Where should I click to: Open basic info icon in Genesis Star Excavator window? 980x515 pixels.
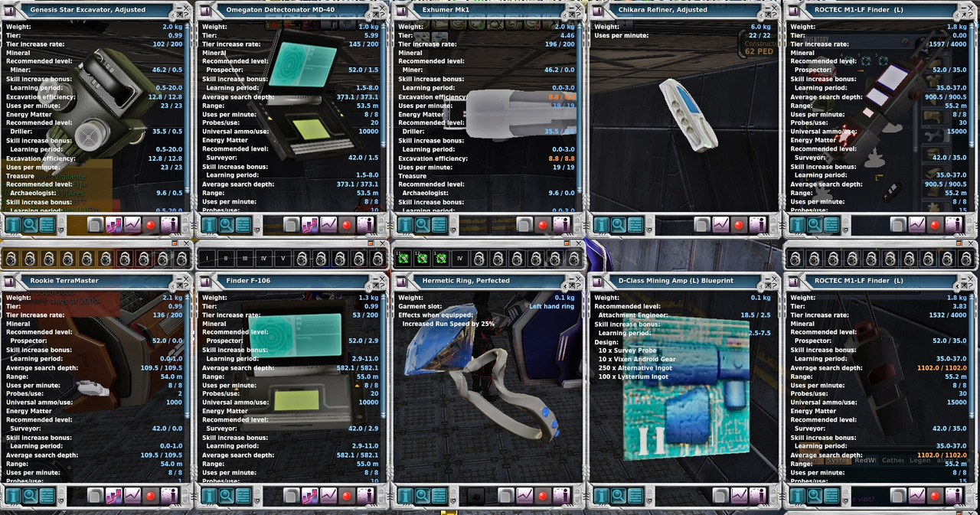pyautogui.click(x=13, y=225)
